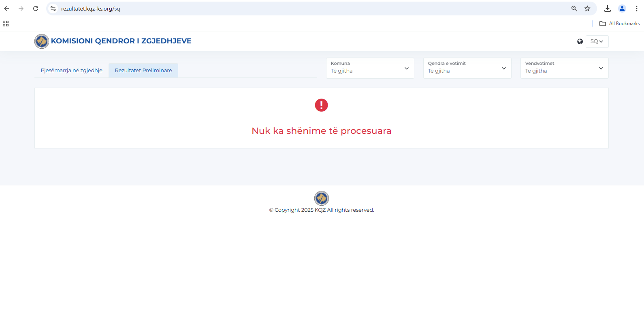Open the apps grid shortcut in bookmarks bar

[6, 24]
